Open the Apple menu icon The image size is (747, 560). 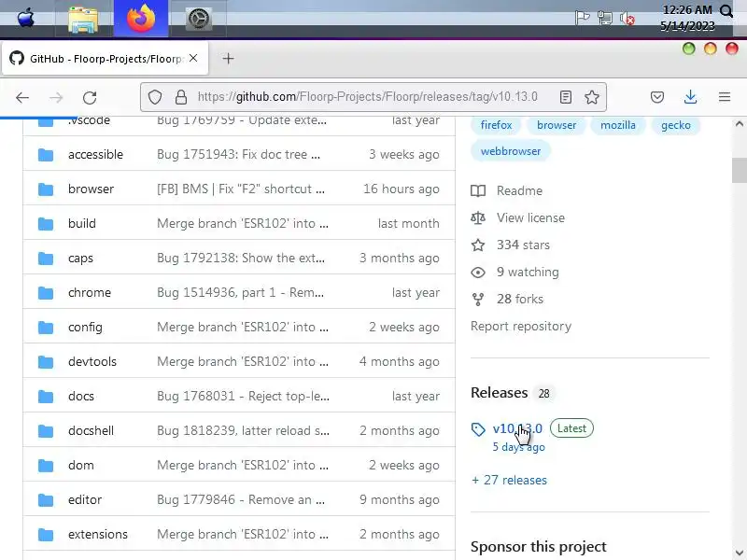click(26, 19)
